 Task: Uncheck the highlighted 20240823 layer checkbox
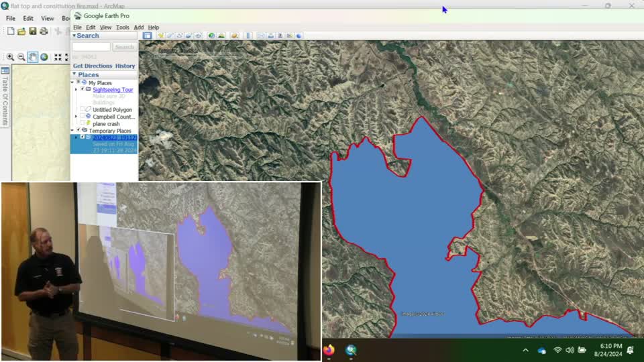(82, 137)
